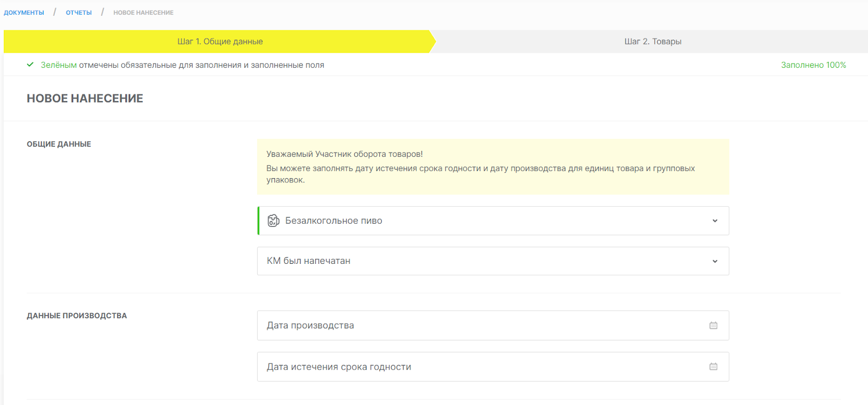The width and height of the screenshot is (868, 405).
Task: Open the КМ был напечатан dropdown
Action: pyautogui.click(x=493, y=261)
